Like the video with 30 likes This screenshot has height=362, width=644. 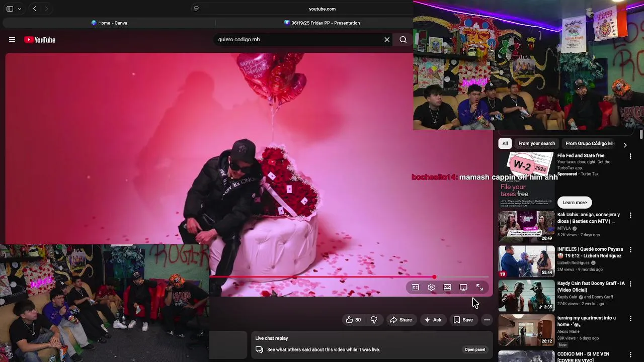pos(353,320)
